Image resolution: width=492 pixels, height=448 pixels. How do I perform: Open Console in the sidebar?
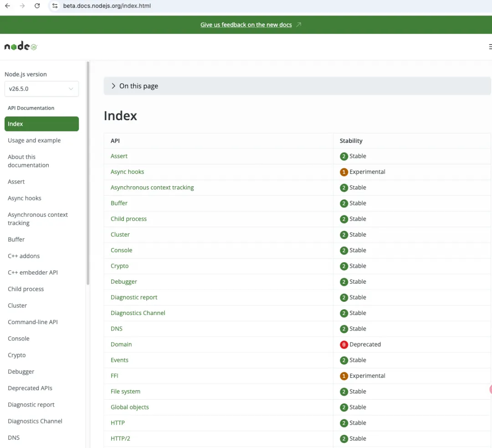pyautogui.click(x=19, y=339)
